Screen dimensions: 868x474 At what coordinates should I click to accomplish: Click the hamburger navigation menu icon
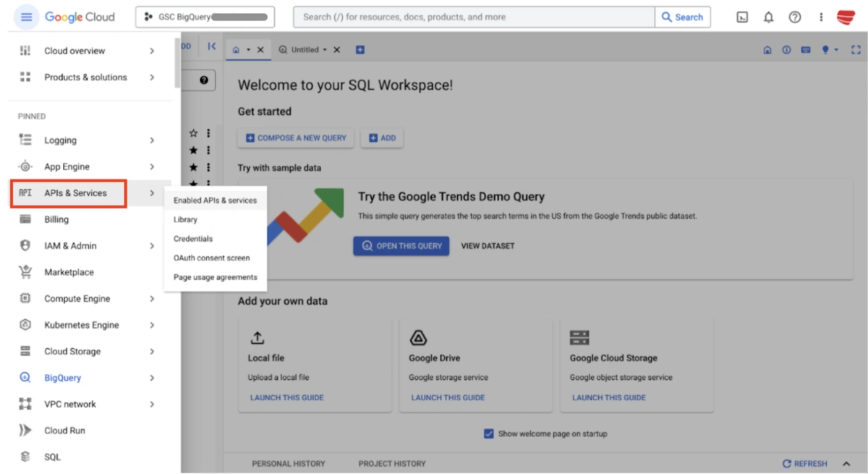tap(26, 17)
